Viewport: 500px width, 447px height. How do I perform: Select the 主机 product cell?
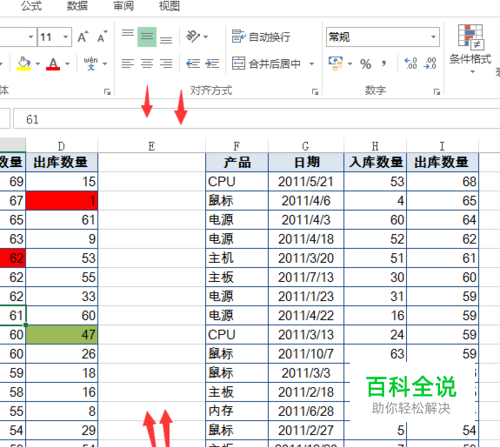[x=237, y=258]
